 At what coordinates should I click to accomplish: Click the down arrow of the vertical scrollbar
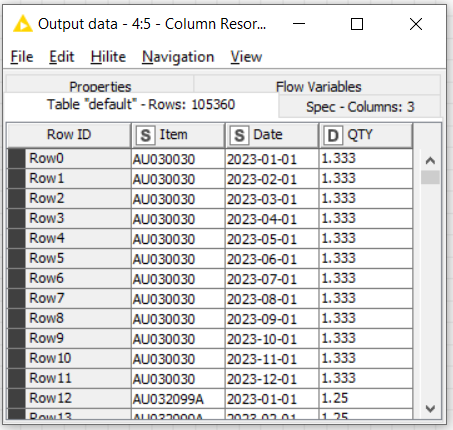[430, 408]
